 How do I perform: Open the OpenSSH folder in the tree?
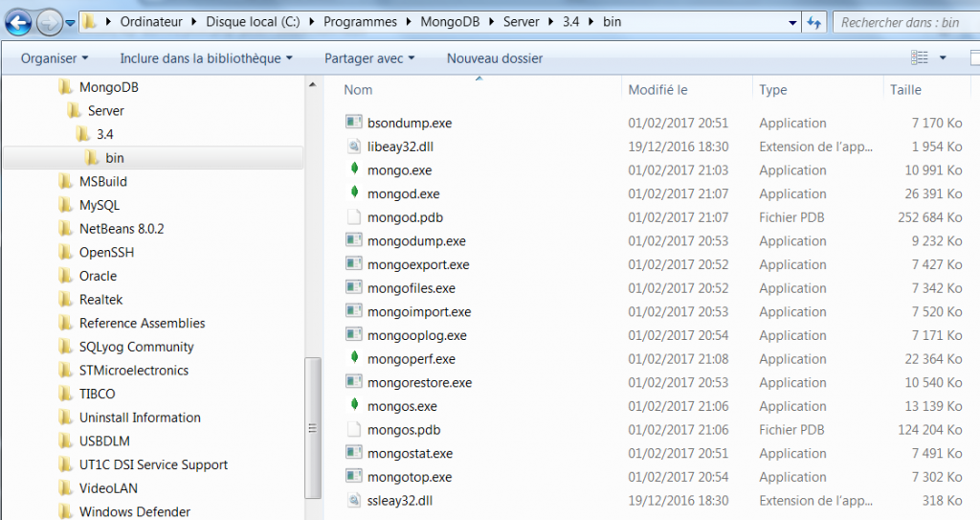(106, 253)
